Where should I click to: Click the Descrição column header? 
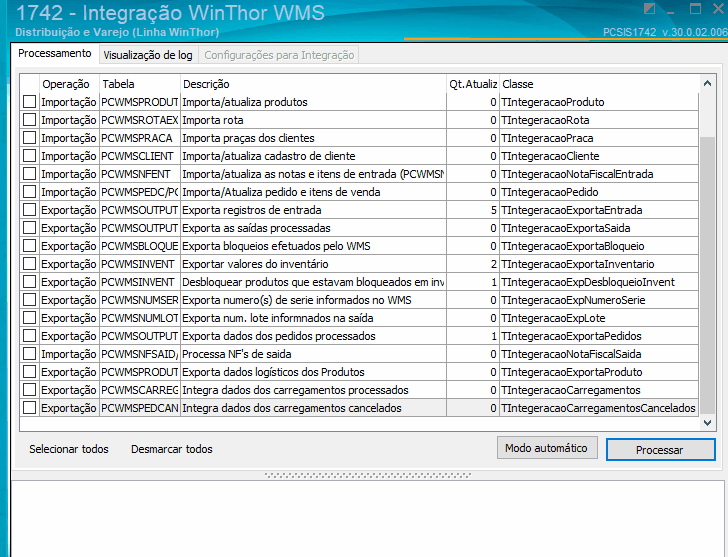coord(313,84)
